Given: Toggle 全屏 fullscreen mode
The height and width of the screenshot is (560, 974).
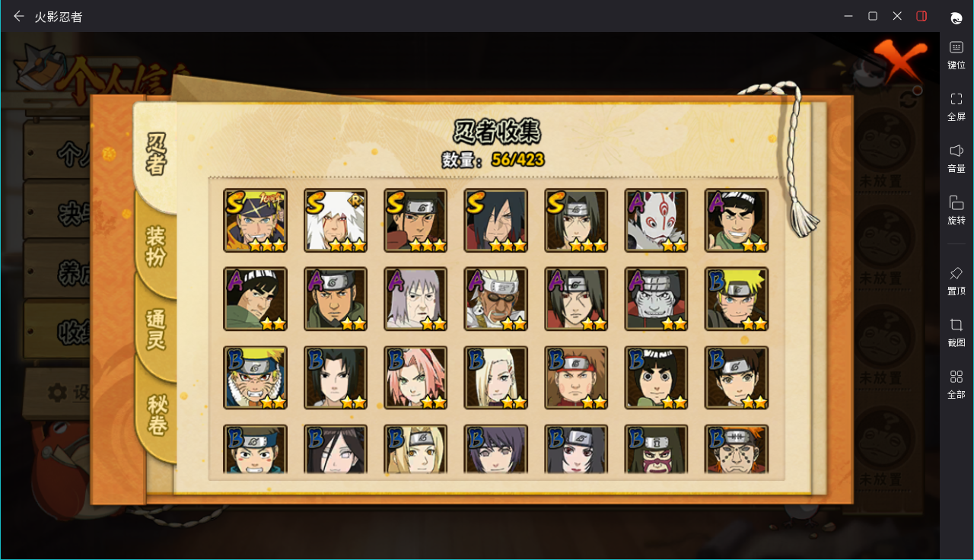Looking at the screenshot, I should (x=956, y=107).
